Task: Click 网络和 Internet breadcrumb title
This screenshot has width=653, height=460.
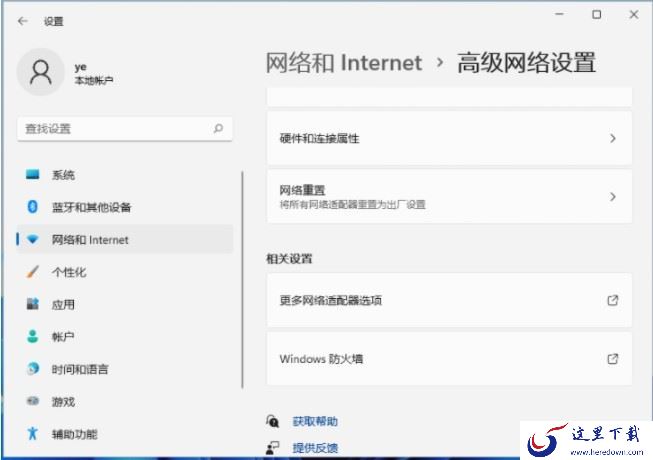Action: pyautogui.click(x=344, y=63)
